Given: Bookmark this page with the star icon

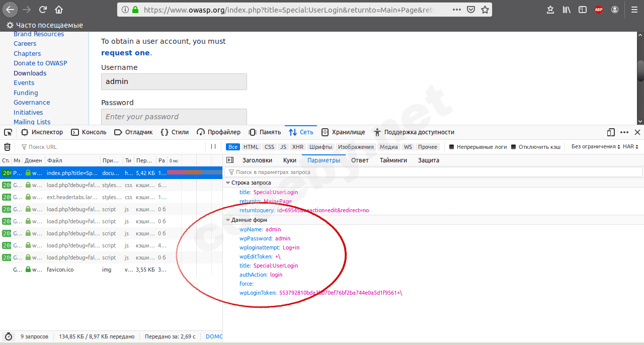Looking at the screenshot, I should point(485,10).
